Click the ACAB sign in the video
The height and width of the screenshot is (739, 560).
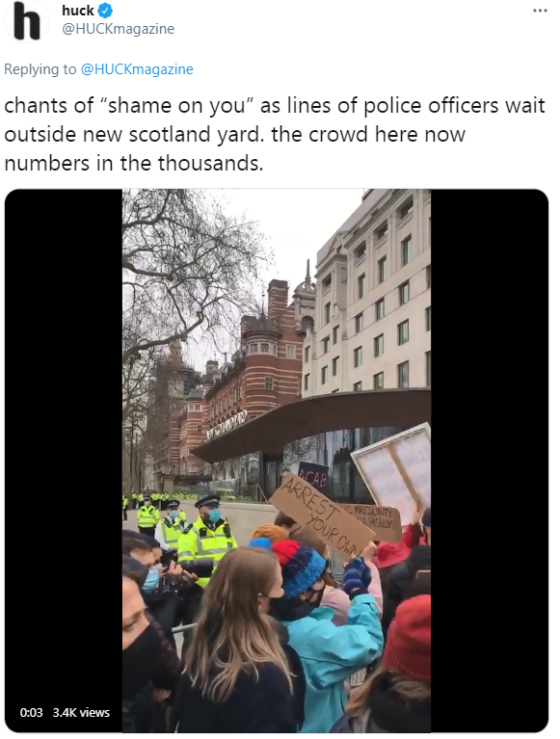(313, 478)
